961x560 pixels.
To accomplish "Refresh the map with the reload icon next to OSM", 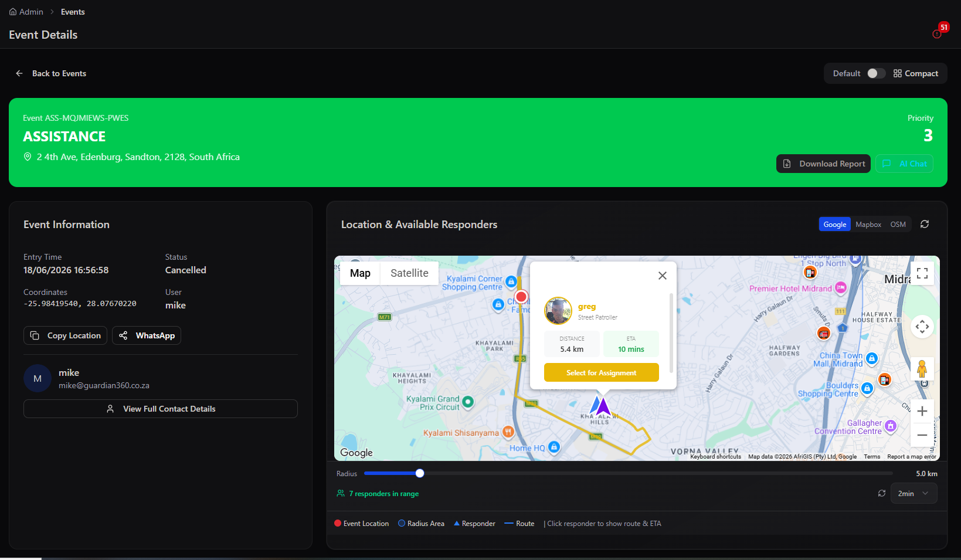I will pos(925,224).
